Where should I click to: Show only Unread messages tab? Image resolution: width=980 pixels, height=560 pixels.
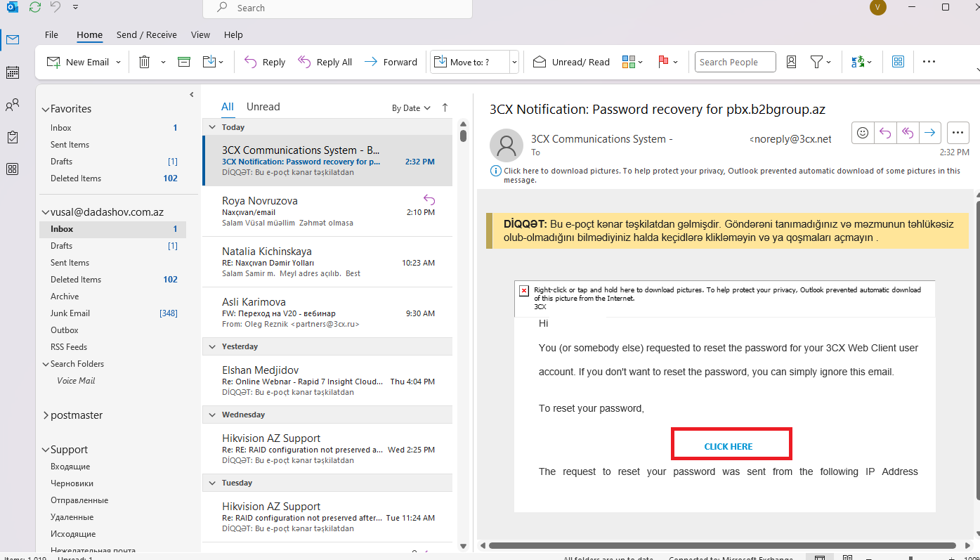[263, 107]
